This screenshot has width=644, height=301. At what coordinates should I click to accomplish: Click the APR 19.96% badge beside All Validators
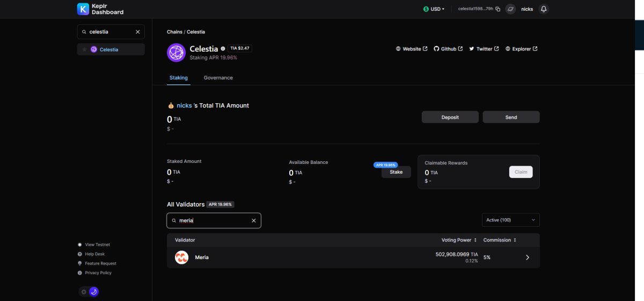click(221, 204)
